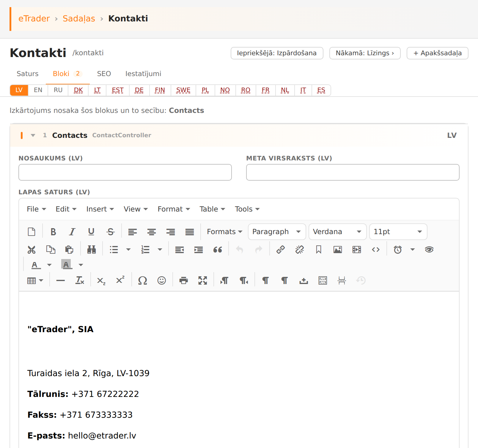The image size is (478, 448).
Task: Align text center
Action: (x=152, y=232)
